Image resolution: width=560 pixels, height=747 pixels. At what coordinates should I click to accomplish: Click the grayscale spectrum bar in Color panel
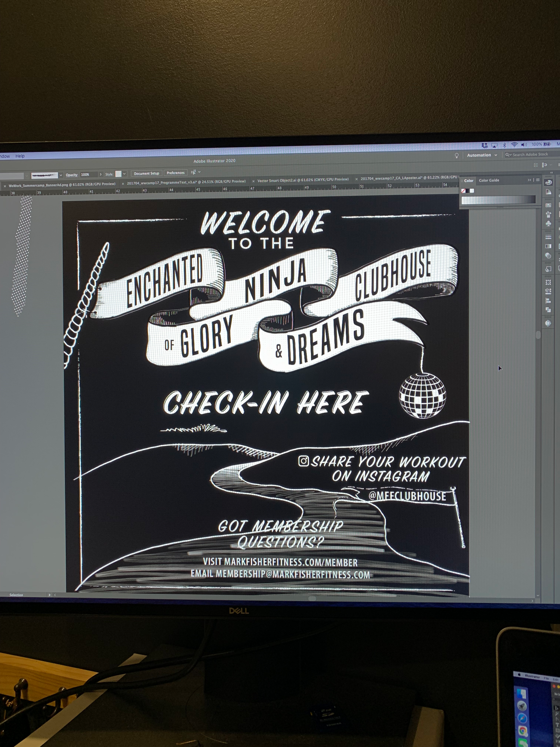coord(498,200)
